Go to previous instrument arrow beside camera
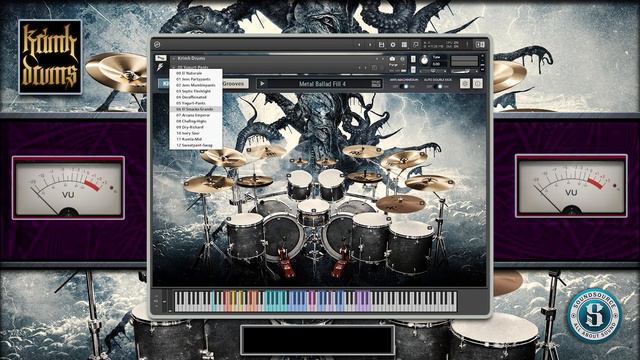The image size is (640, 360). click(377, 59)
